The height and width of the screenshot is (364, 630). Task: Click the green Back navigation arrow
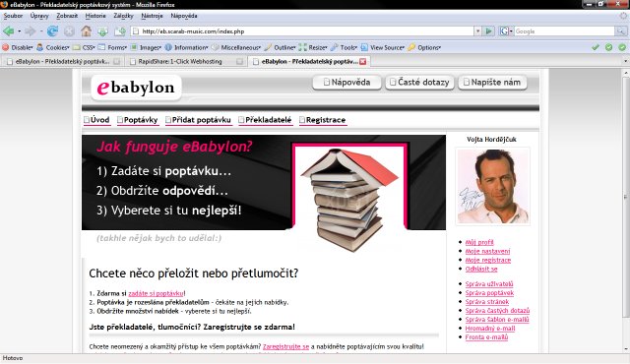pyautogui.click(x=8, y=30)
